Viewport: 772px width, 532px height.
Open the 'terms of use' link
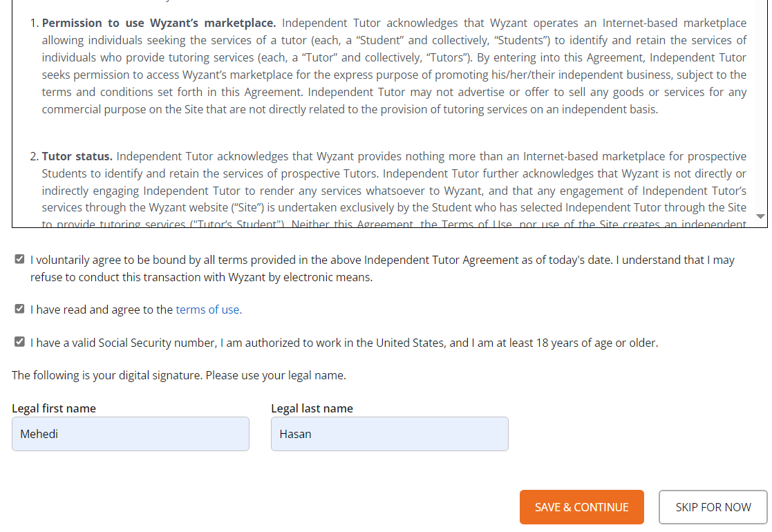pyautogui.click(x=208, y=309)
